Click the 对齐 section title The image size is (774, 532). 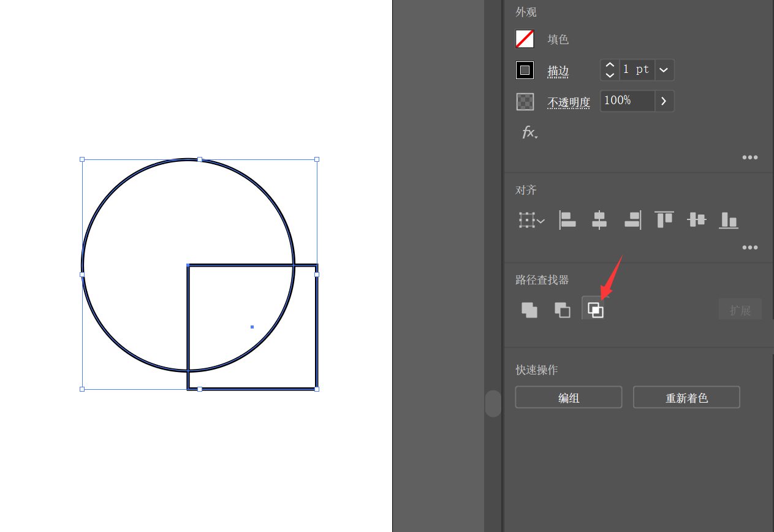click(x=526, y=190)
